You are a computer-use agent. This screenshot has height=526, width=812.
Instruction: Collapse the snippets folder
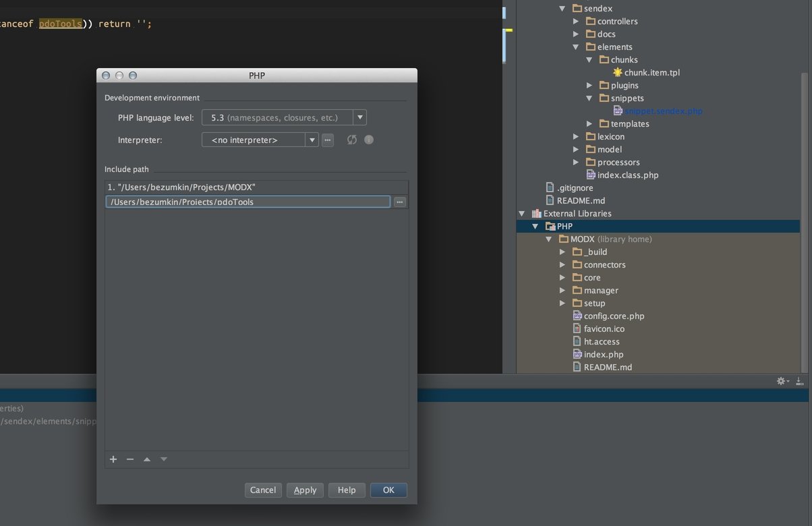(589, 98)
